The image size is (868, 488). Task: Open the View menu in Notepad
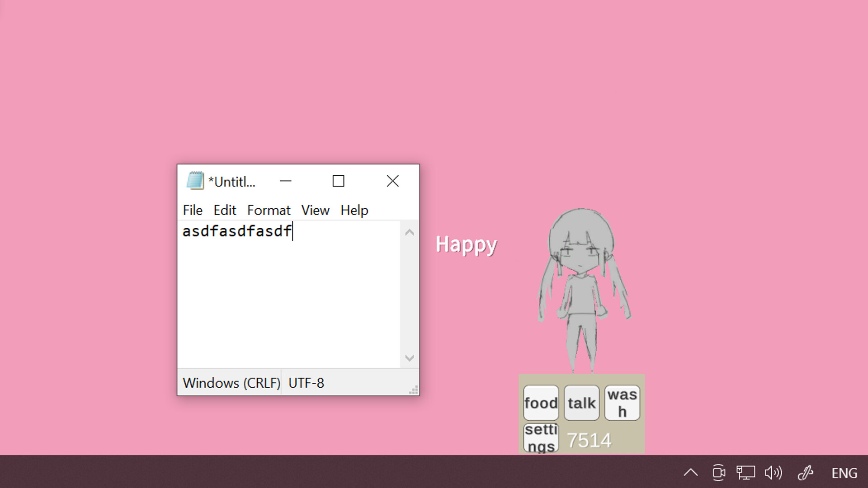point(315,210)
